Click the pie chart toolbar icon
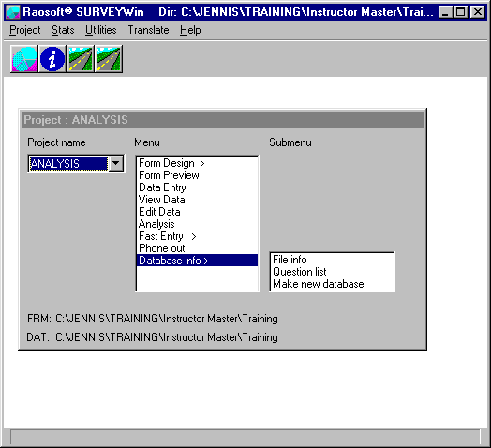The image size is (491, 448). point(24,59)
